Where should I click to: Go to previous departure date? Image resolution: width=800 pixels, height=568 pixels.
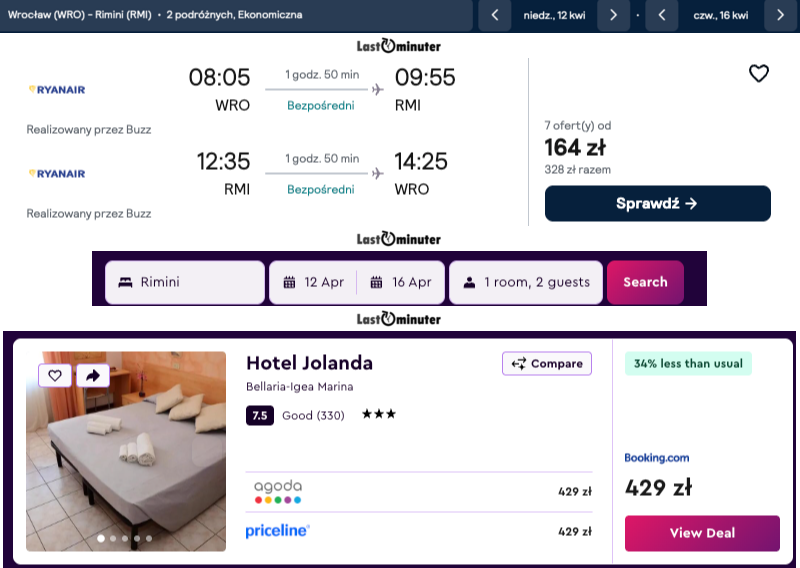(495, 15)
